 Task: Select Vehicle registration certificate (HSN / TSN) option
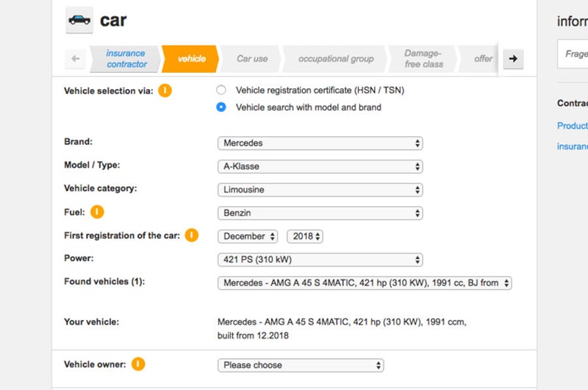pyautogui.click(x=221, y=91)
